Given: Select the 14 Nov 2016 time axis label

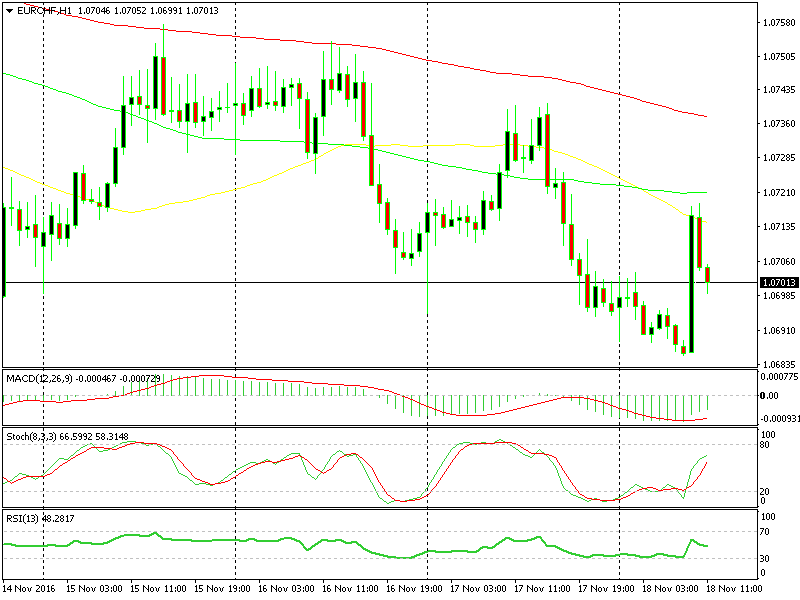Looking at the screenshot, I should point(29,589).
